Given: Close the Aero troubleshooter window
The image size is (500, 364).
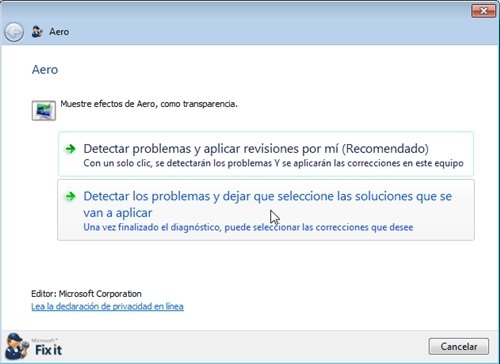Looking at the screenshot, I should (x=483, y=11).
